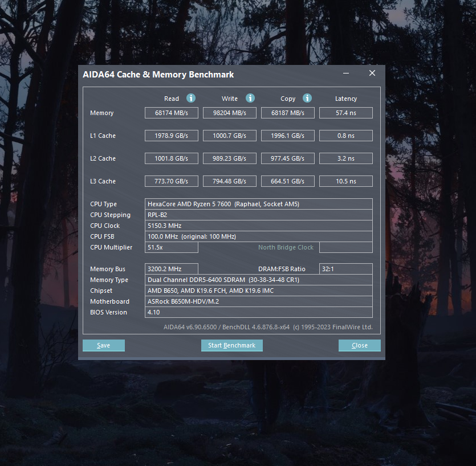The image size is (476, 466).
Task: Click the L1 Cache Read result field
Action: 171,136
